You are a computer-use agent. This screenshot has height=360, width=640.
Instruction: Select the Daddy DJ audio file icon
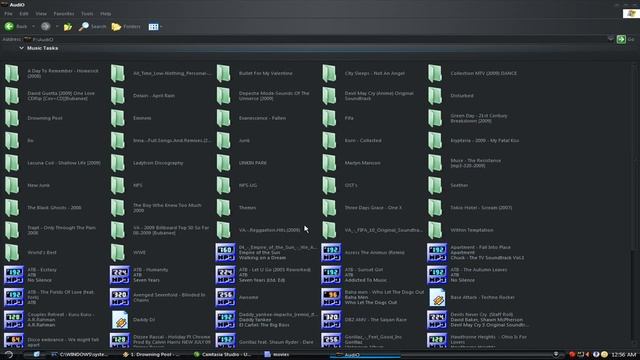coord(120,320)
